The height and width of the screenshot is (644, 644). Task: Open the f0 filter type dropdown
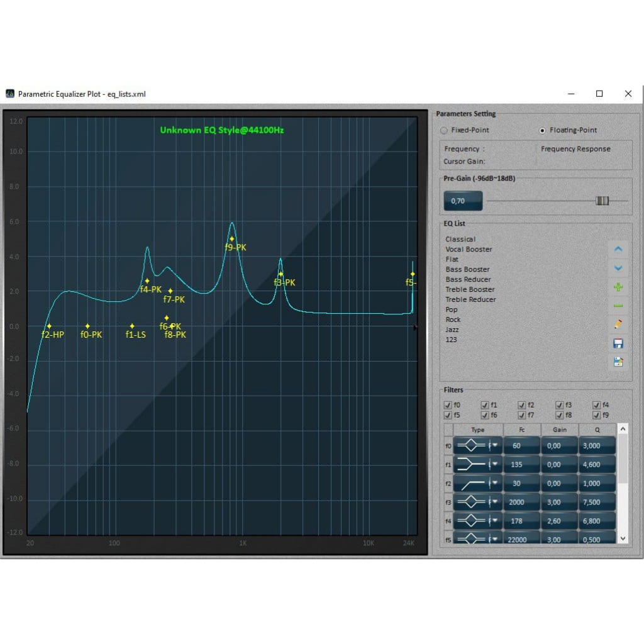point(496,446)
